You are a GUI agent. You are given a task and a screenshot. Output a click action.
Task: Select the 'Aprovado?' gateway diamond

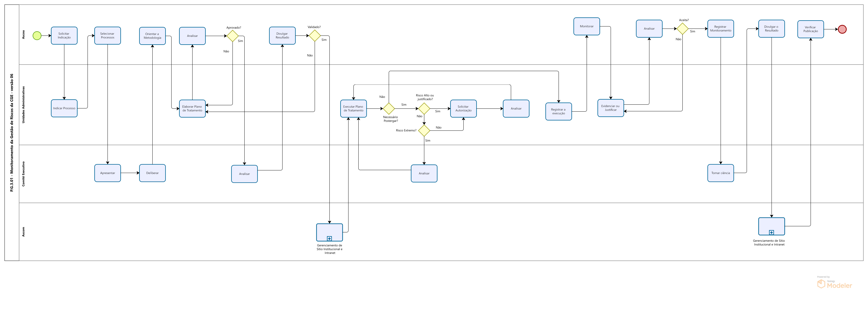coord(232,36)
